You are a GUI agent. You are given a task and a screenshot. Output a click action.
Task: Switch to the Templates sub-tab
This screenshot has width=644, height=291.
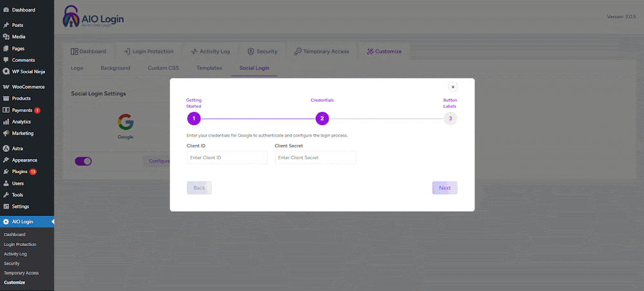click(x=209, y=68)
